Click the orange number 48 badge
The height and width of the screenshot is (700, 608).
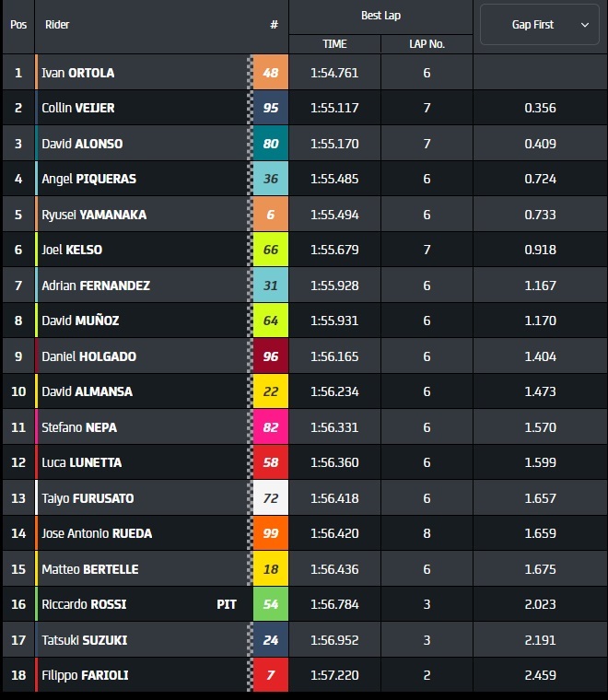tap(271, 73)
